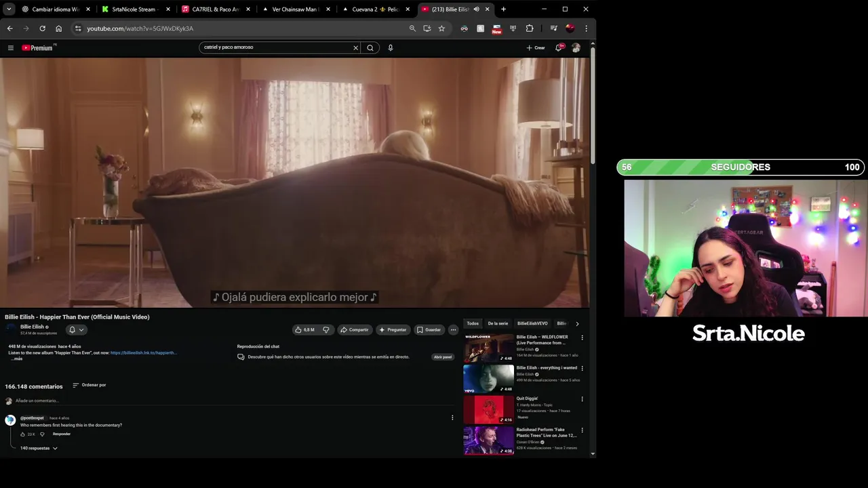Close the SrtaNicole Stream tab
Image resolution: width=868 pixels, height=488 pixels.
(x=167, y=9)
